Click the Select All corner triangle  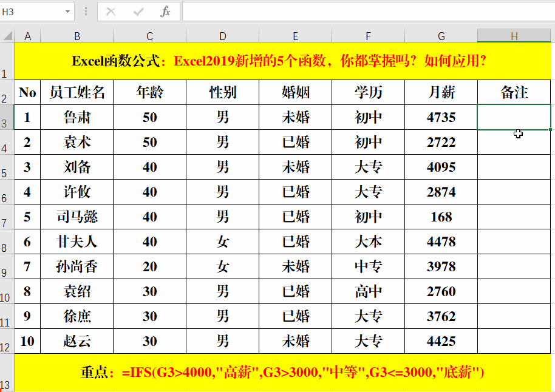pos(7,36)
